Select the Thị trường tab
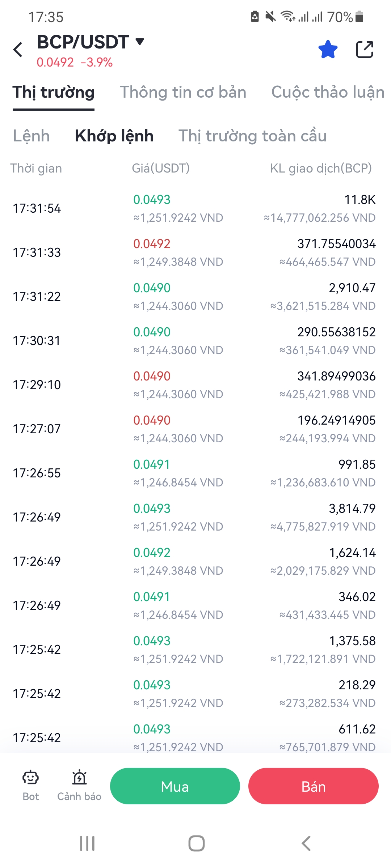The width and height of the screenshot is (391, 868). point(54,92)
